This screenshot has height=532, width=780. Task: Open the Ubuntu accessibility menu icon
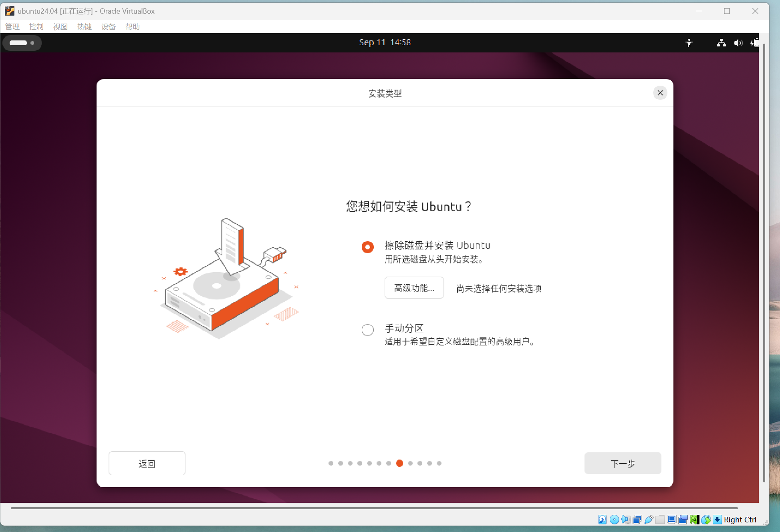click(x=689, y=43)
